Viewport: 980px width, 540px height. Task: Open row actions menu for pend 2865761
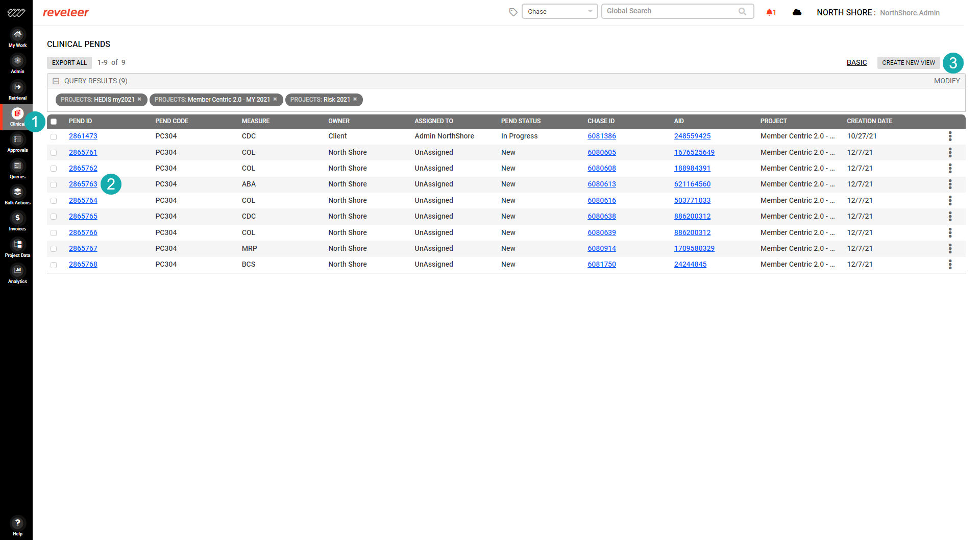[x=950, y=152]
